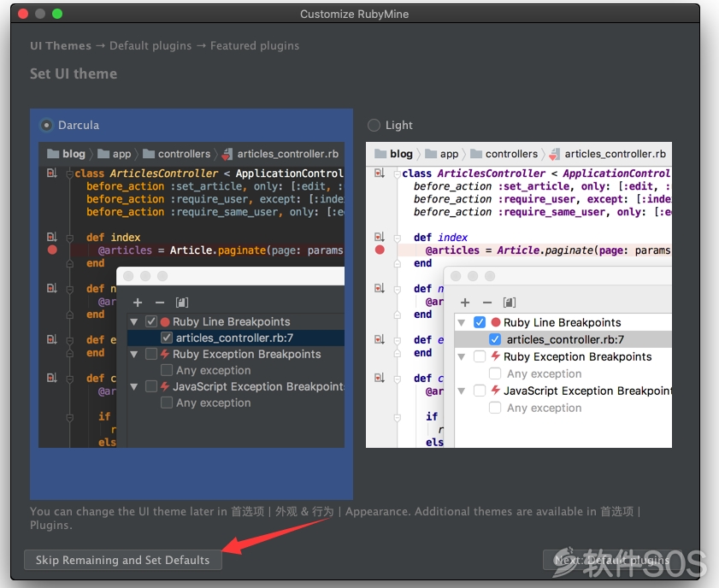The width and height of the screenshot is (719, 588).
Task: Click "def index" code line in Light preview
Action: point(440,238)
